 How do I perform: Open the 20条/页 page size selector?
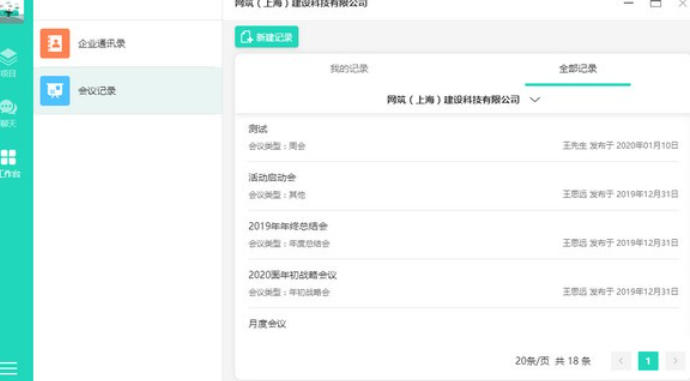(x=532, y=361)
